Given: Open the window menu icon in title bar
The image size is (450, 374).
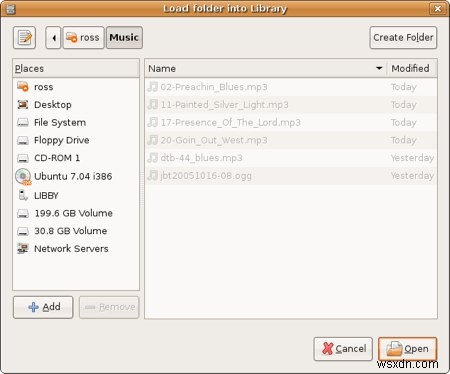Looking at the screenshot, I should [10, 8].
